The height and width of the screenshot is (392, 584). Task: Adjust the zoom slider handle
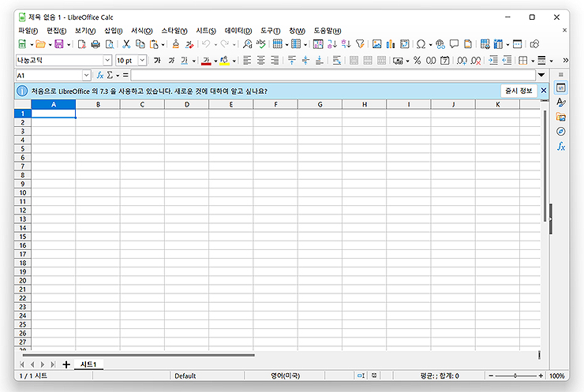(515, 375)
